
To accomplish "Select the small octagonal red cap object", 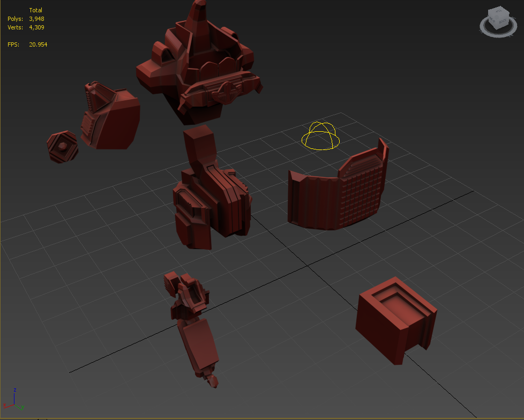I will [x=63, y=147].
